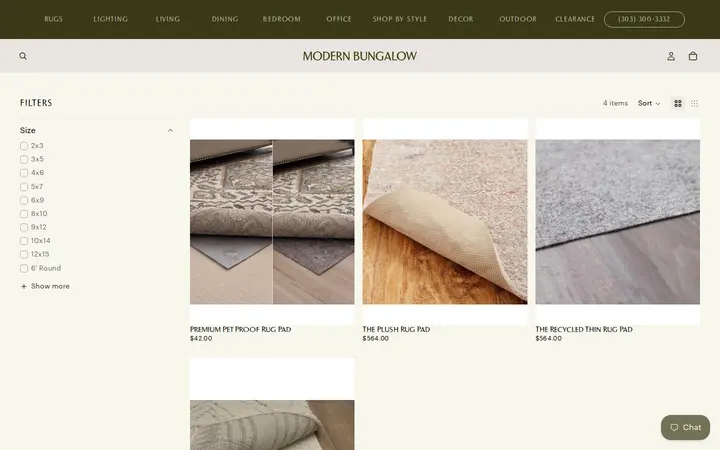Click the (303) 300-3332 phone button

point(644,19)
